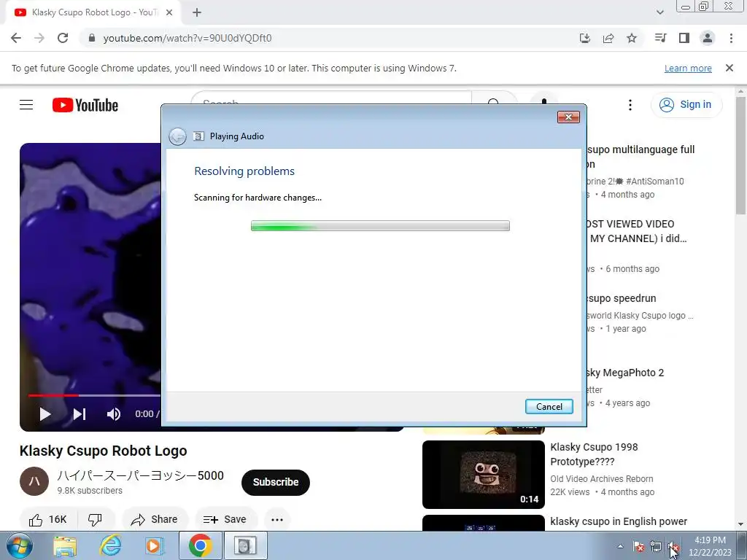Click the muted volume tray icon

click(673, 547)
